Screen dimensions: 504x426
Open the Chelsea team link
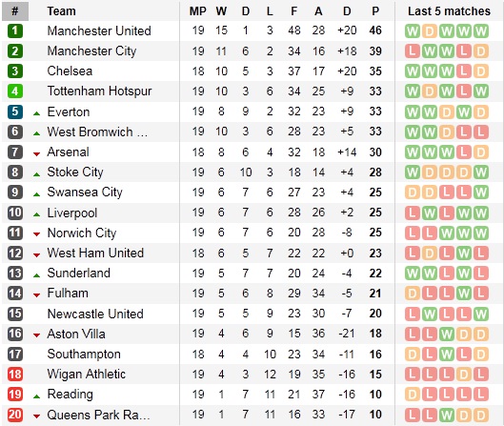70,71
